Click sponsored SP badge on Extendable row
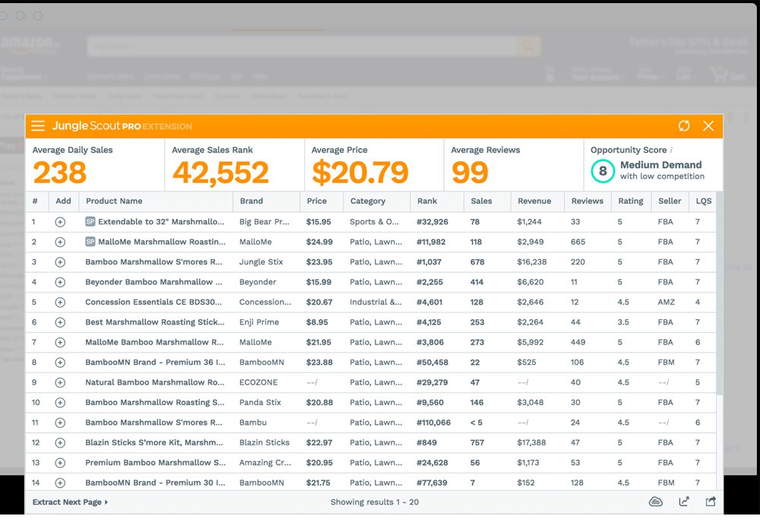760x532 pixels. [90, 221]
